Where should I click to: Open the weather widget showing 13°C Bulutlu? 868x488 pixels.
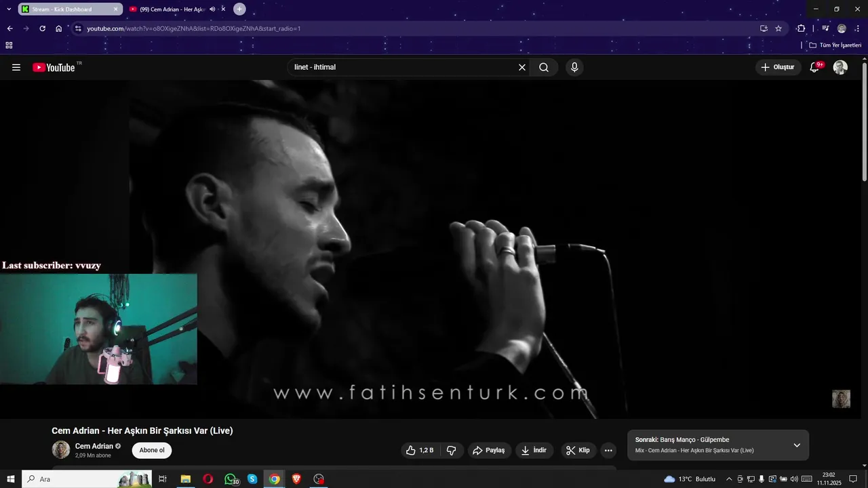(x=690, y=479)
